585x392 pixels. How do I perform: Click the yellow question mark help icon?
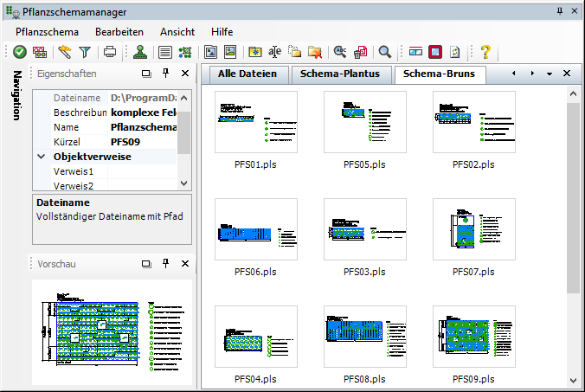tap(485, 52)
